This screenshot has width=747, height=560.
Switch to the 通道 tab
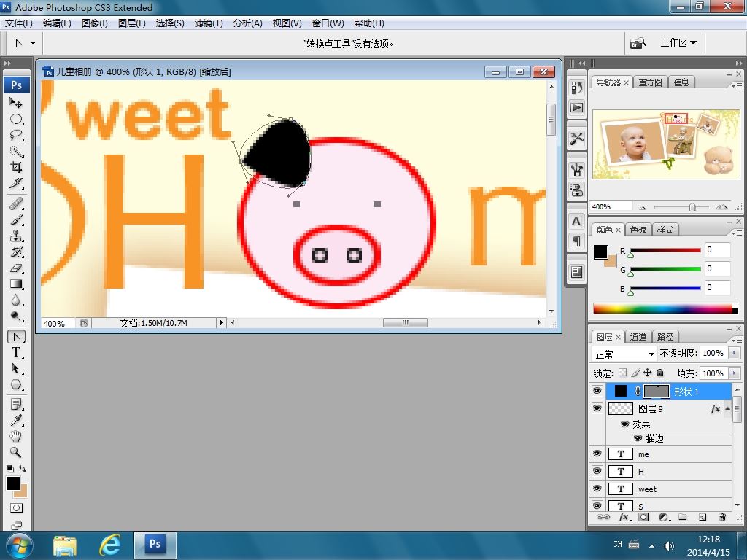(x=638, y=337)
